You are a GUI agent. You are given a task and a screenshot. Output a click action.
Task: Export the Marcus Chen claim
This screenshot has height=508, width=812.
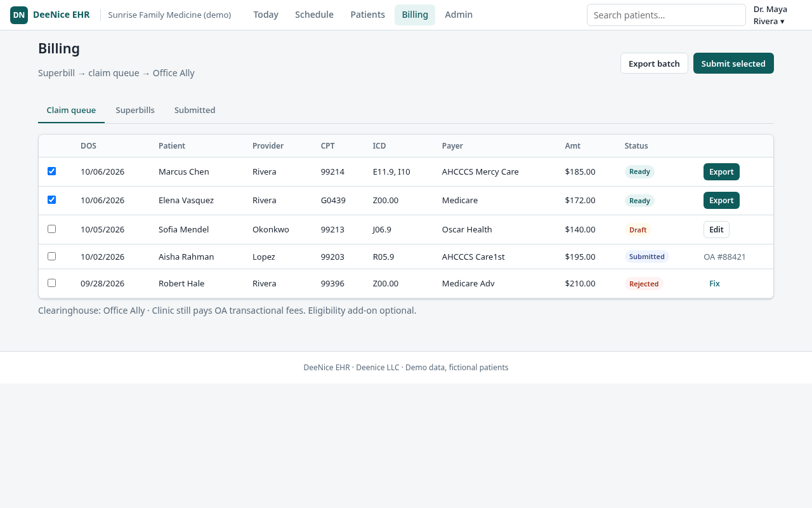pos(721,171)
